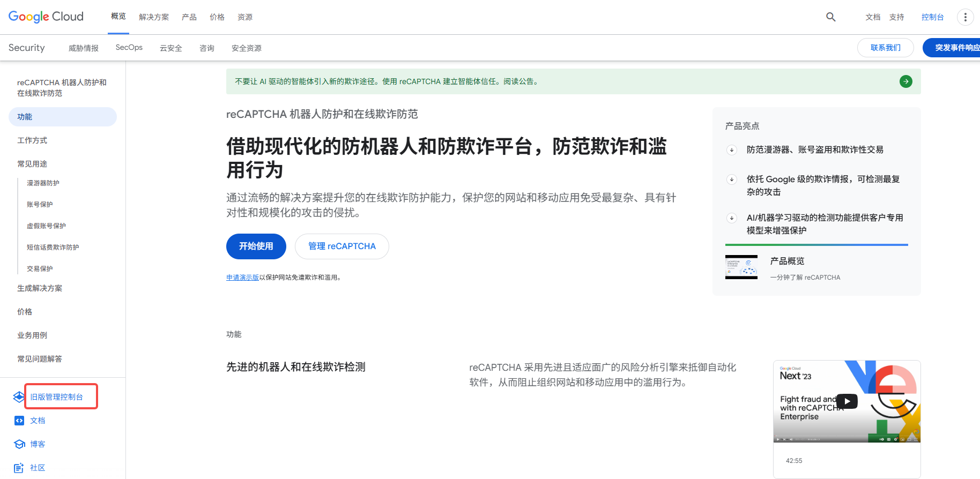Select 业务用例 in the sidebar
The width and height of the screenshot is (980, 479).
click(x=32, y=335)
